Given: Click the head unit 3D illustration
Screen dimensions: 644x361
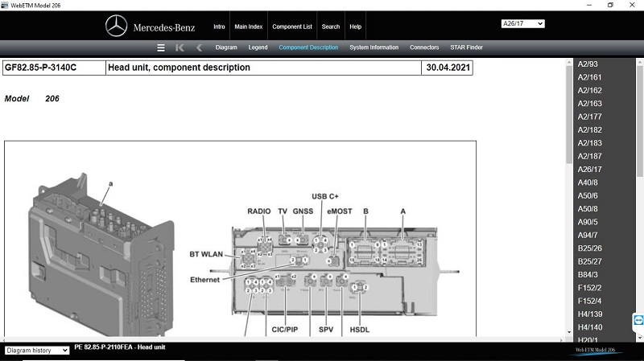Looking at the screenshot, I should pos(101,255).
